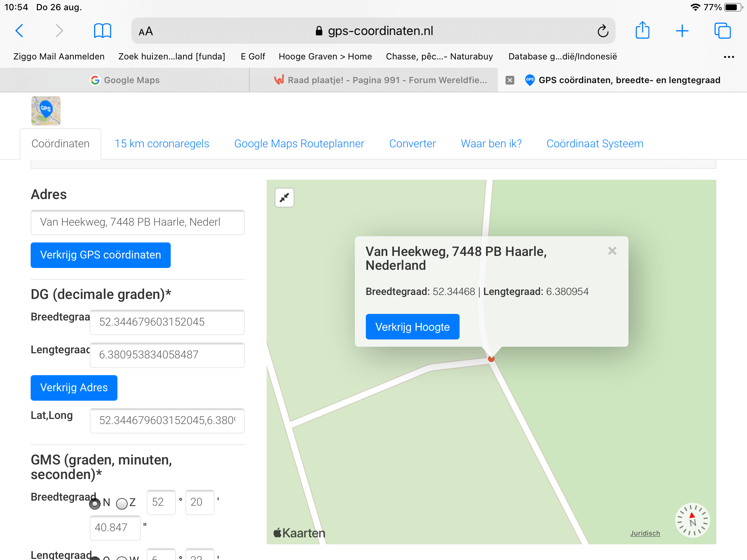Switch to the Google Maps tab
This screenshot has height=560, width=747.
coord(125,80)
